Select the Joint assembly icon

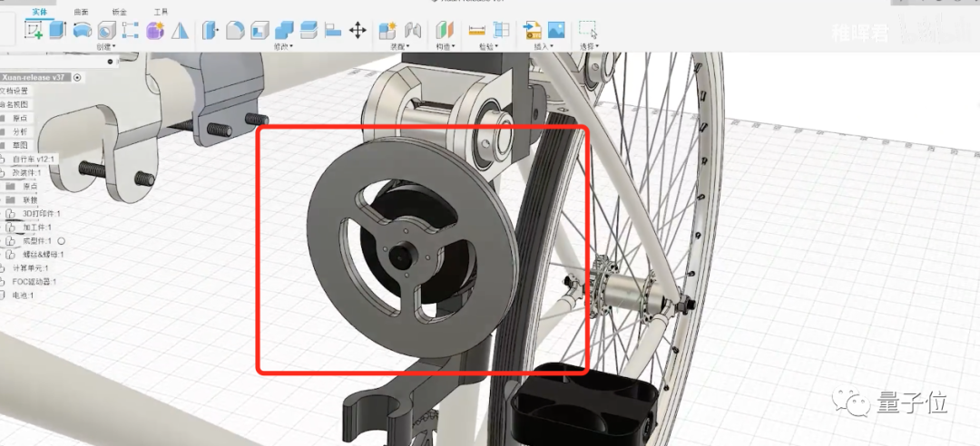tap(411, 30)
